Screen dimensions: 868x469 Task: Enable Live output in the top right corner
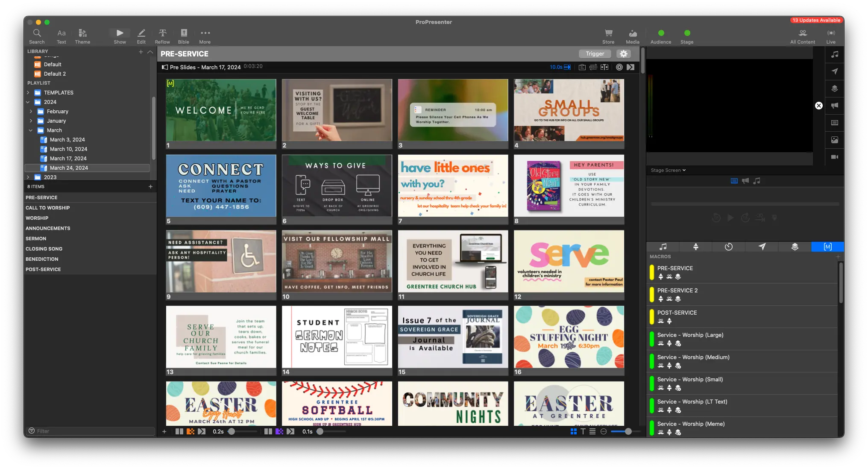click(x=831, y=35)
